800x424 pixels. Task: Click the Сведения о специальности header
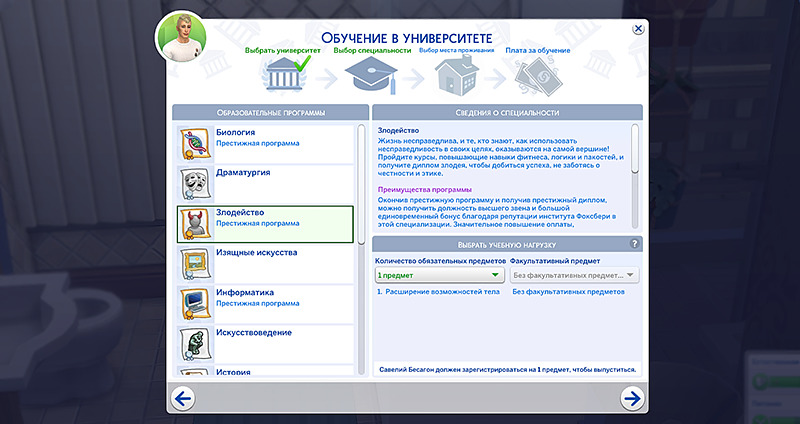coord(508,113)
